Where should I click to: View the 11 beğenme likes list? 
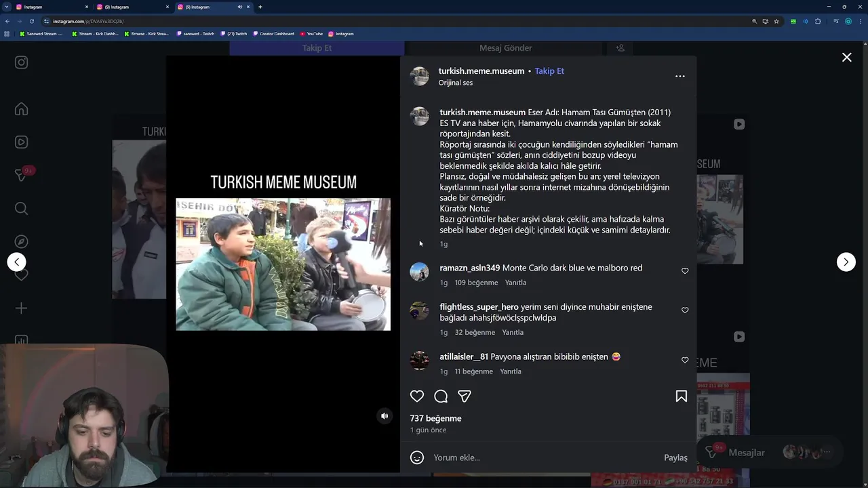(473, 371)
